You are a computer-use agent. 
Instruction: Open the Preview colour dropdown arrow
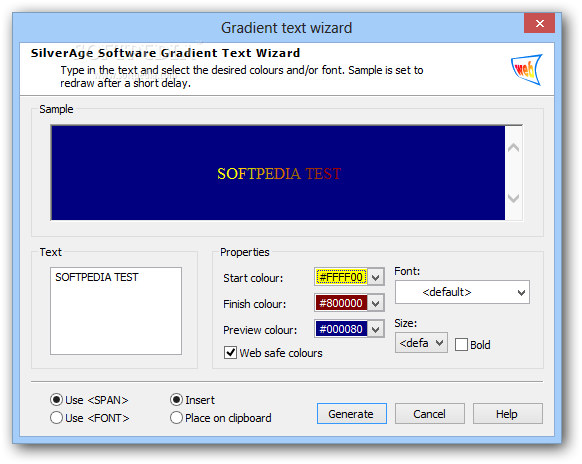click(x=376, y=329)
